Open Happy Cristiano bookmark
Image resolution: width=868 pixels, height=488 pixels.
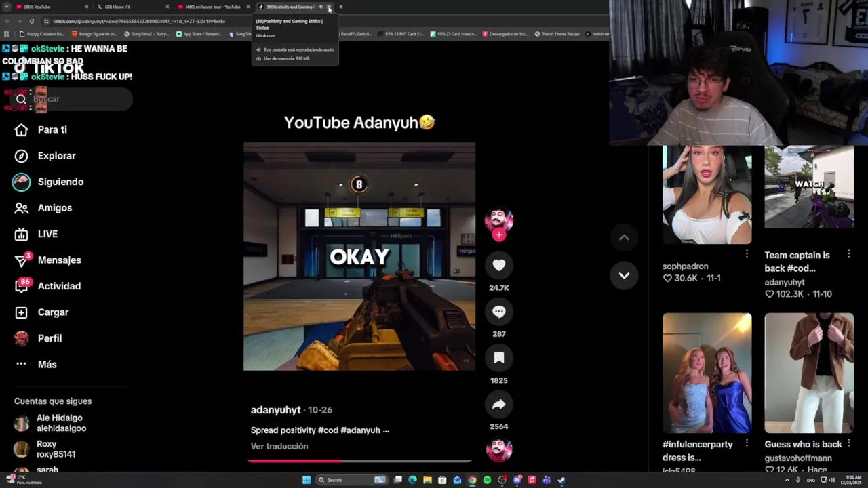pyautogui.click(x=43, y=34)
